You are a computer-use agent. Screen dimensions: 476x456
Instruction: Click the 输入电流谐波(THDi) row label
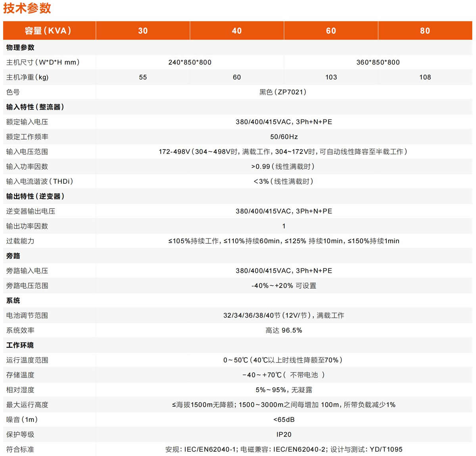[x=40, y=182]
